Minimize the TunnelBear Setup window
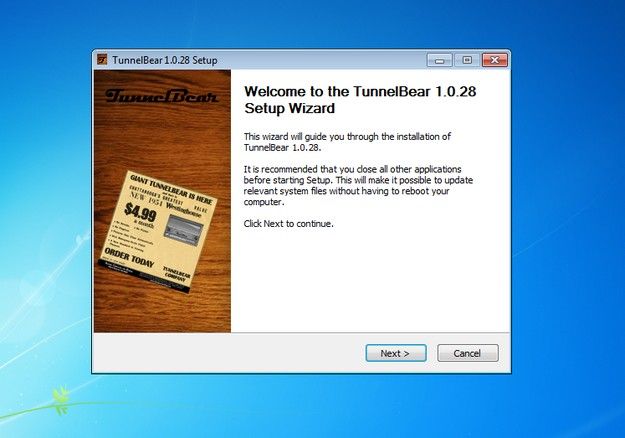 pyautogui.click(x=440, y=60)
